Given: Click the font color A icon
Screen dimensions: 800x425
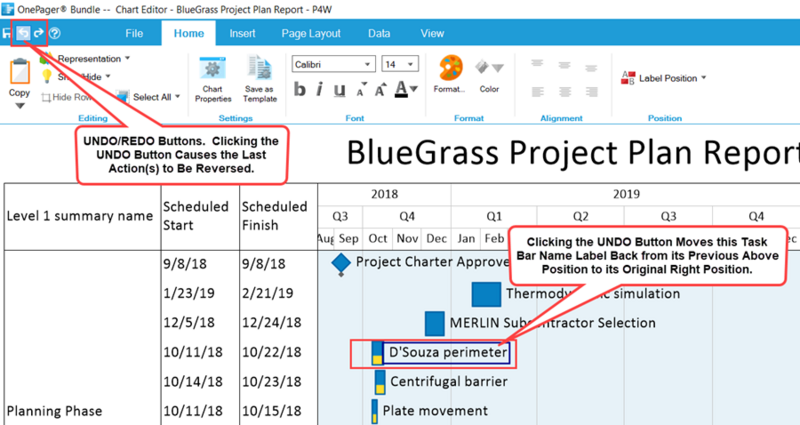Looking at the screenshot, I should [402, 89].
